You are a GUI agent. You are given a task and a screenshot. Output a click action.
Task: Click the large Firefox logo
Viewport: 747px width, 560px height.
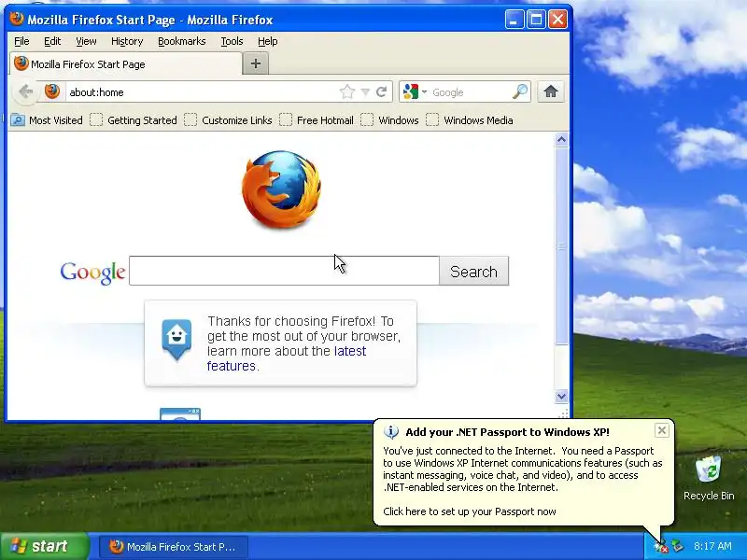pos(281,189)
